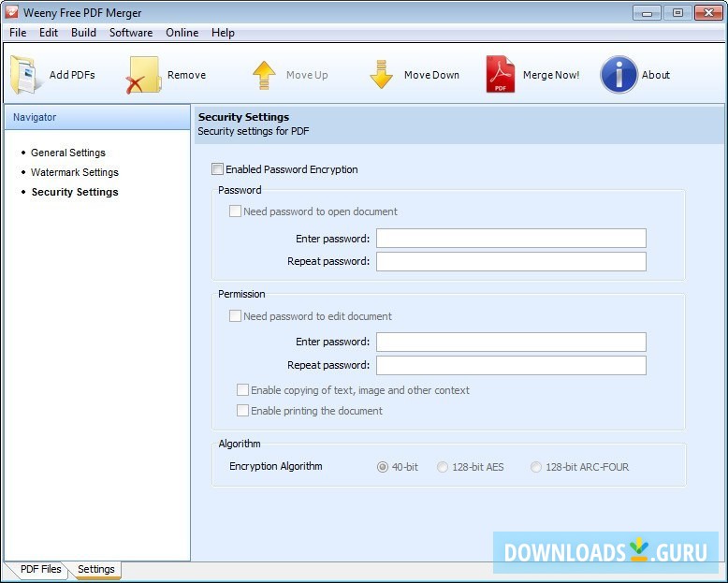
Task: Click the Merge Now PDF icon
Action: point(501,74)
